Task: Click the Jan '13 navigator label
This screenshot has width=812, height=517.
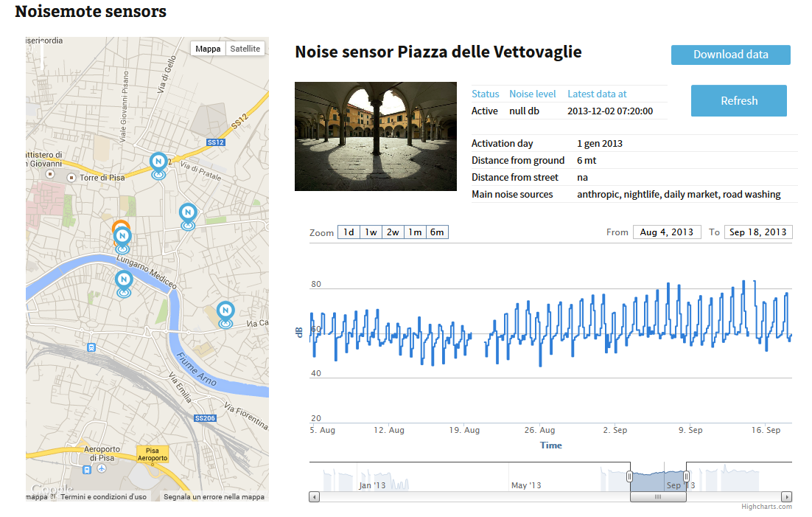Action: [372, 485]
